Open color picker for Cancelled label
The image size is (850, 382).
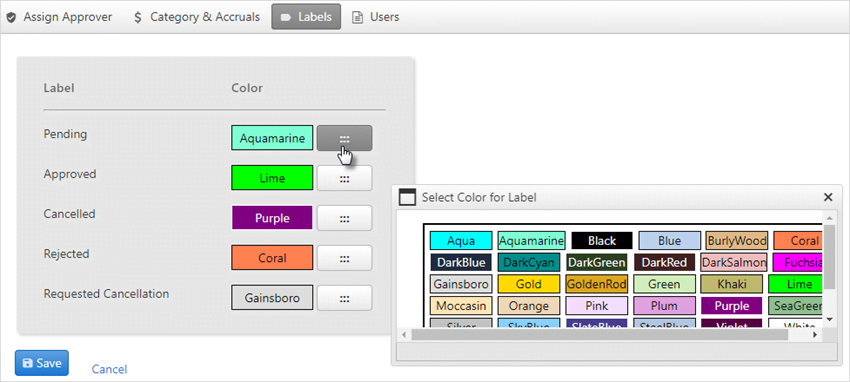(344, 218)
